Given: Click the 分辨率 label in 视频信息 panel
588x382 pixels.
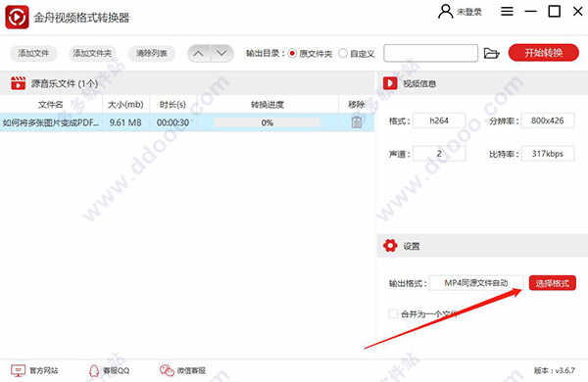Looking at the screenshot, I should pyautogui.click(x=504, y=121).
